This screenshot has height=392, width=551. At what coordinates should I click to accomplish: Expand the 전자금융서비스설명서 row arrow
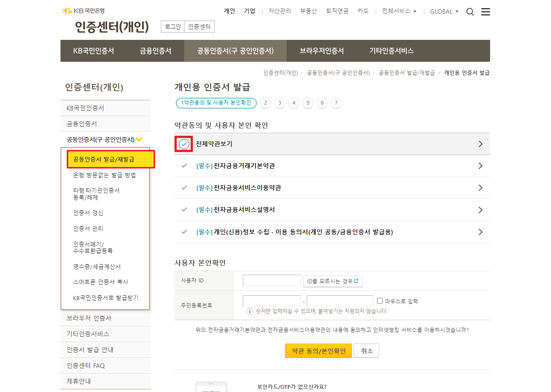[x=480, y=210]
